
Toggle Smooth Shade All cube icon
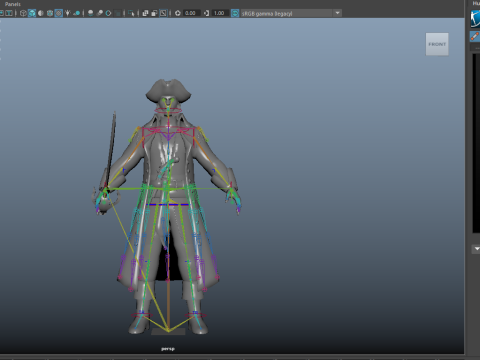pos(32,13)
